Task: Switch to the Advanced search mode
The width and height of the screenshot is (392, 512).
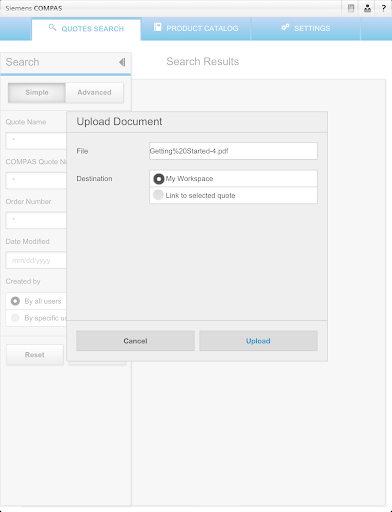Action: [94, 92]
